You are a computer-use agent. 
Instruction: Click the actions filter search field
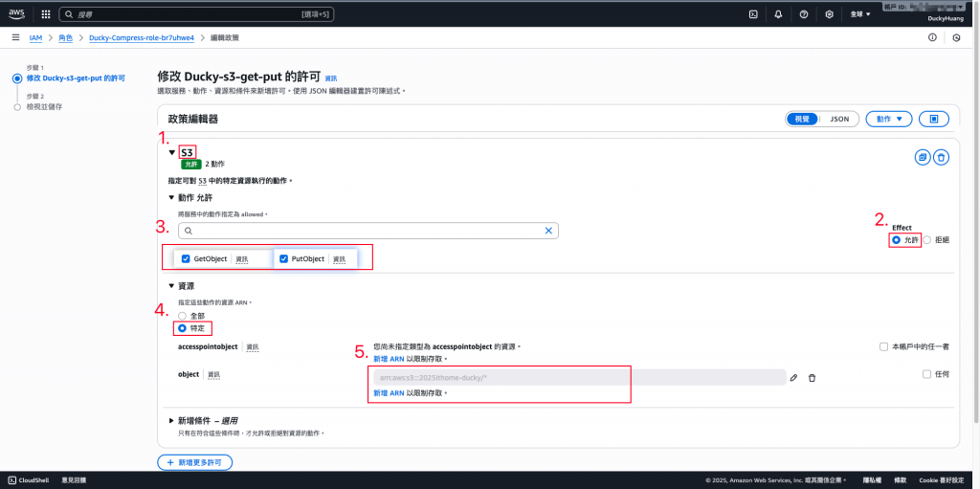point(368,231)
